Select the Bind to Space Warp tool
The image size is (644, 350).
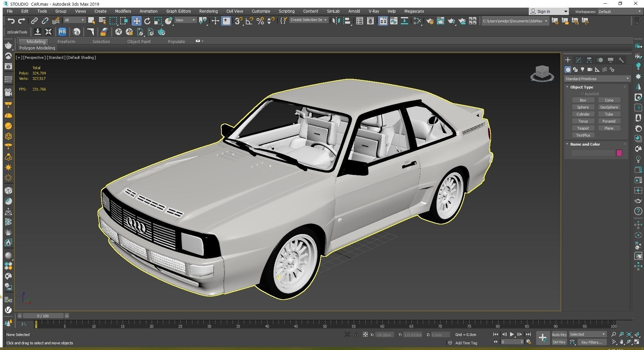(56, 21)
